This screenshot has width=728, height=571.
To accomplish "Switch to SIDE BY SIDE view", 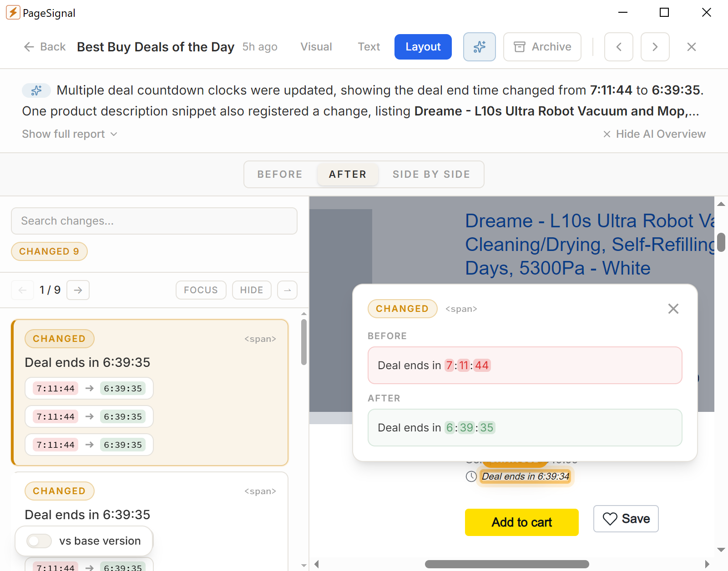I will 431,174.
